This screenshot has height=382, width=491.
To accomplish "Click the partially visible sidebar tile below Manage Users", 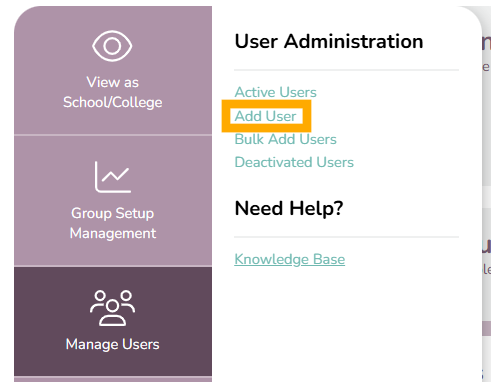I will tap(113, 380).
